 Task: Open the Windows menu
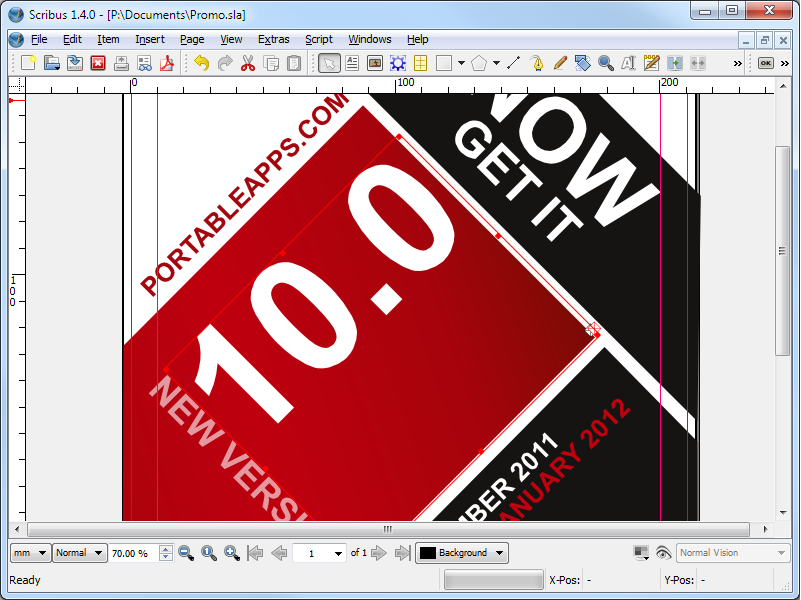pyautogui.click(x=369, y=39)
